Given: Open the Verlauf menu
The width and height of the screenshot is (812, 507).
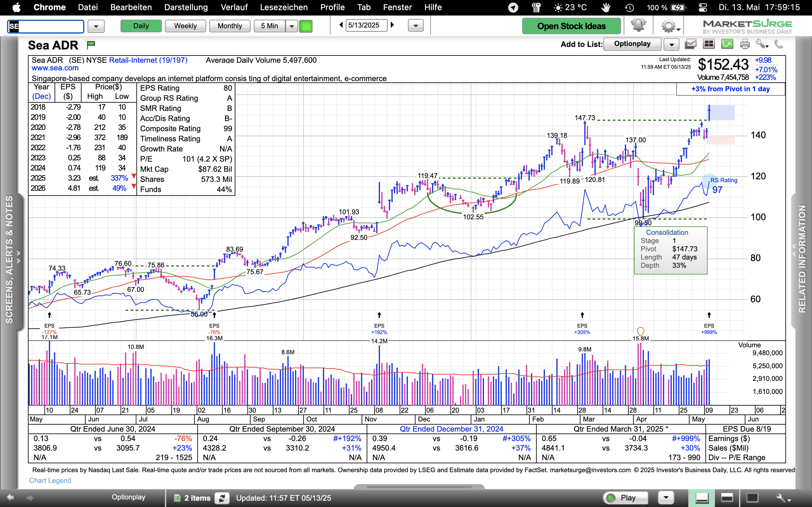Looking at the screenshot, I should pyautogui.click(x=234, y=7).
